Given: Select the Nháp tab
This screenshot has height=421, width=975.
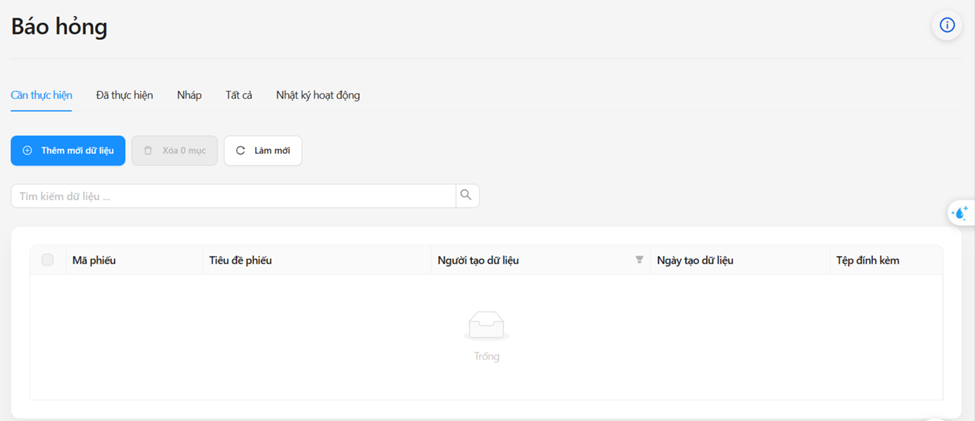Looking at the screenshot, I should (189, 95).
